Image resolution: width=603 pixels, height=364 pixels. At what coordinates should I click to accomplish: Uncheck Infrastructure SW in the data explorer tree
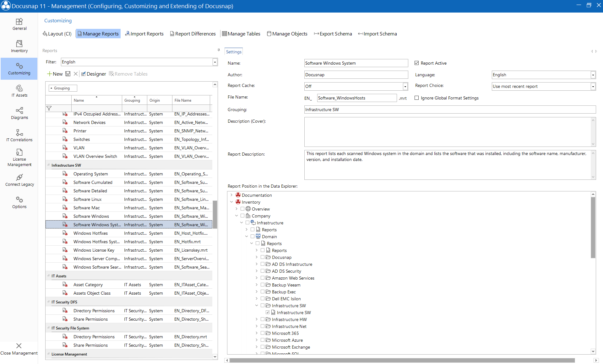268,312
